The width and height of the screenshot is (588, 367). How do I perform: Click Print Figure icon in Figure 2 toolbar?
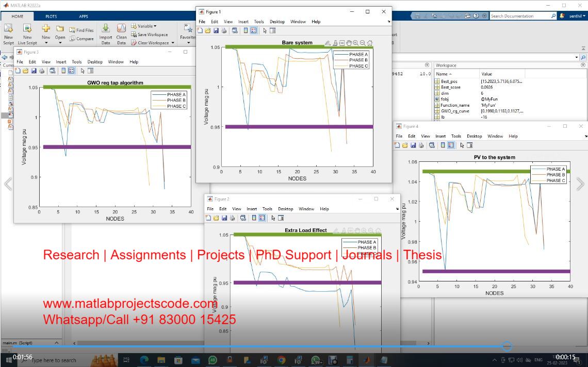232,218
